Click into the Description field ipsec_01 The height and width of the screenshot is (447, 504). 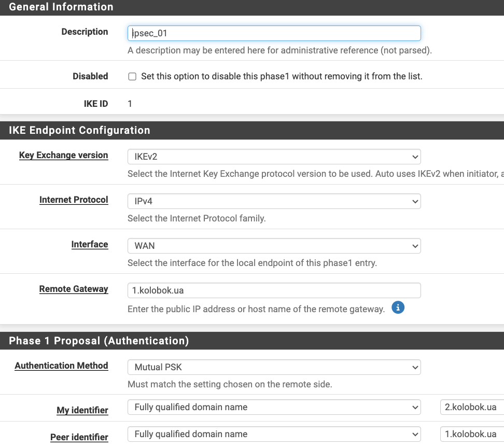[x=274, y=33]
